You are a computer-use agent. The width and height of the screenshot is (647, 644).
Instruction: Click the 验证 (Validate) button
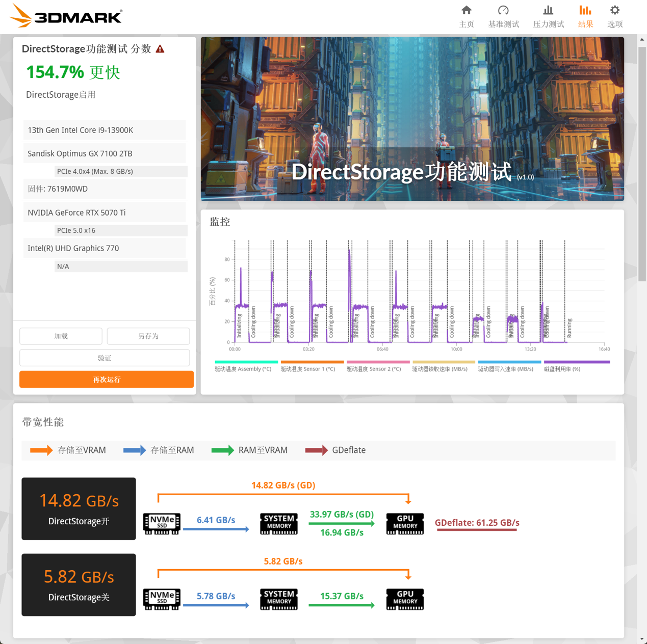[105, 358]
